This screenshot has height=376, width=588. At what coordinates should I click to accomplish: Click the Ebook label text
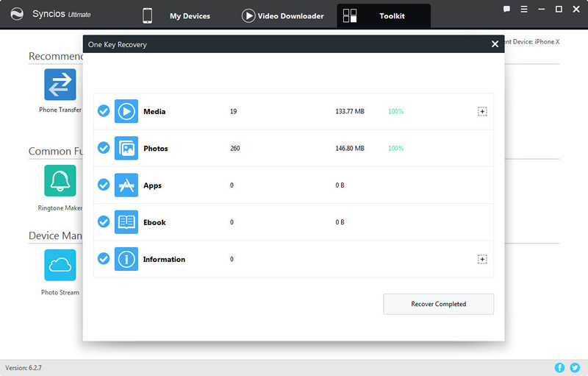pos(154,222)
